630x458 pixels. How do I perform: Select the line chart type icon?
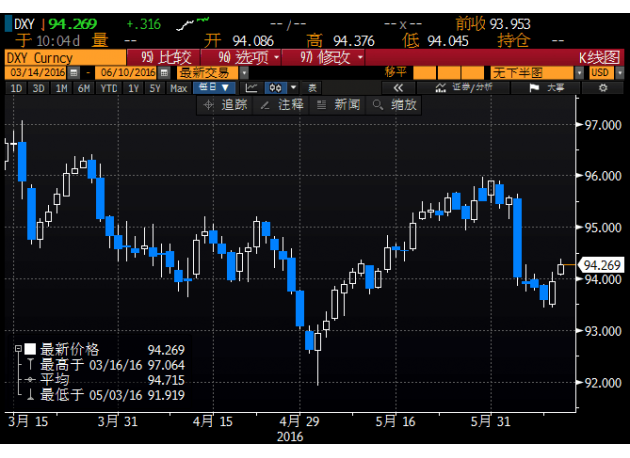tap(249, 88)
